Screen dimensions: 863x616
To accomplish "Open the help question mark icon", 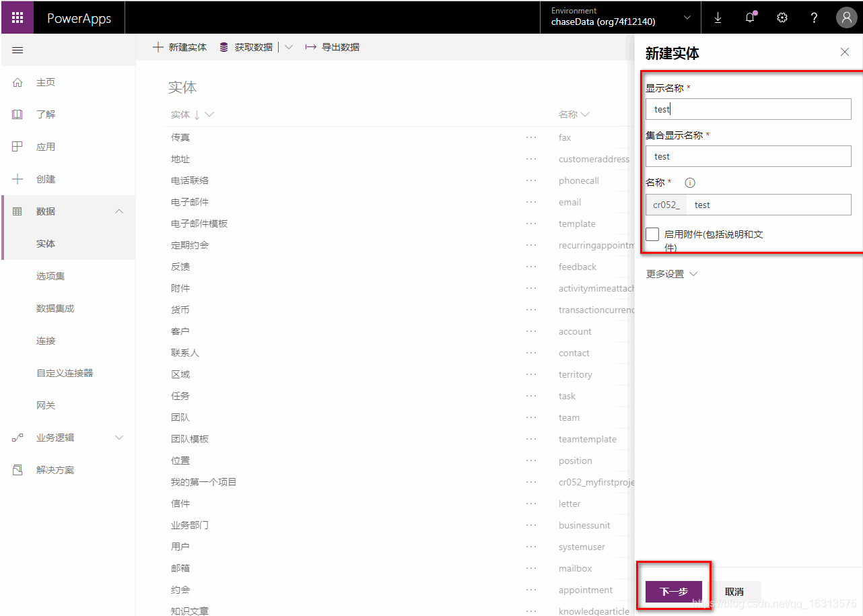I will pyautogui.click(x=814, y=18).
